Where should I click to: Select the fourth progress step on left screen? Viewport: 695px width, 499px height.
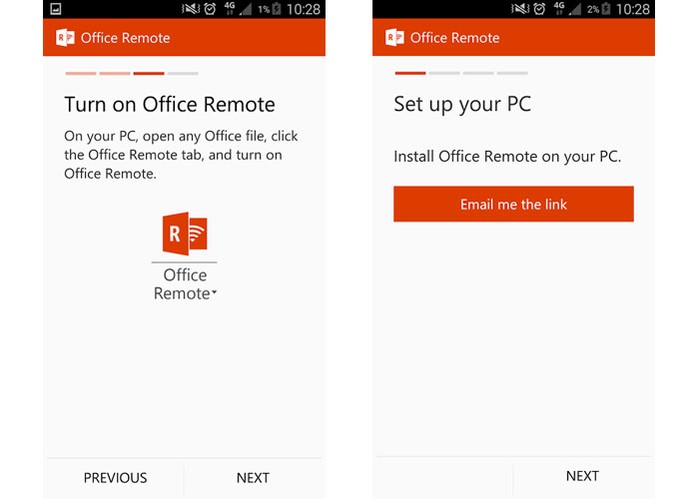coord(183,74)
